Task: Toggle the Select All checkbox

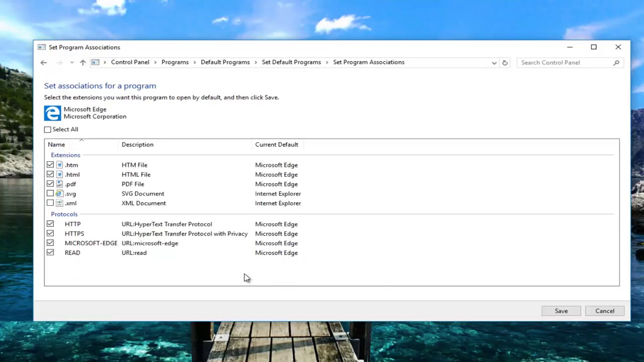Action: pos(47,130)
